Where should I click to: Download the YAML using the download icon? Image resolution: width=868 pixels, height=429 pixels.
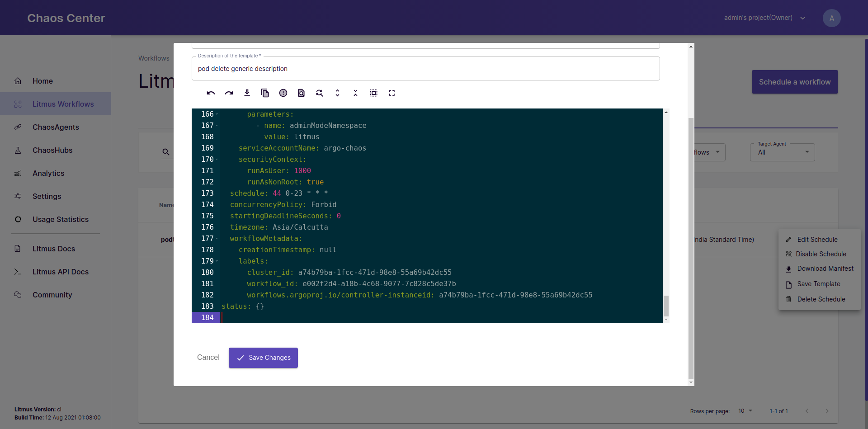point(247,93)
